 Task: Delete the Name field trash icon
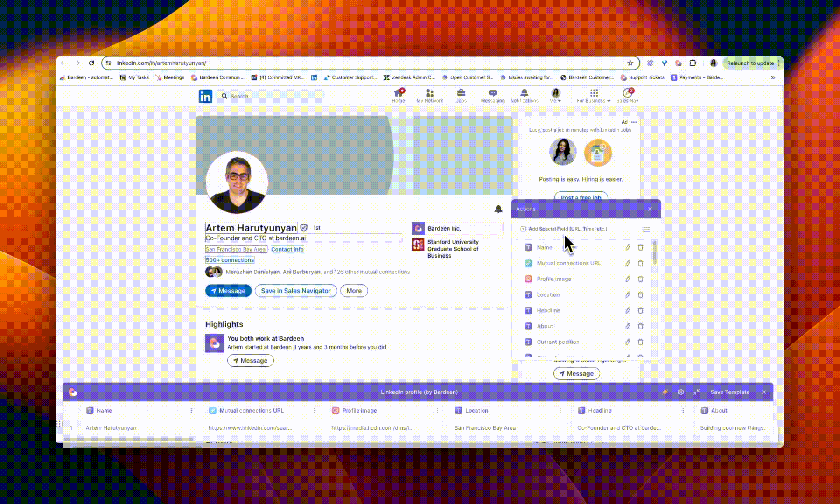coord(641,247)
